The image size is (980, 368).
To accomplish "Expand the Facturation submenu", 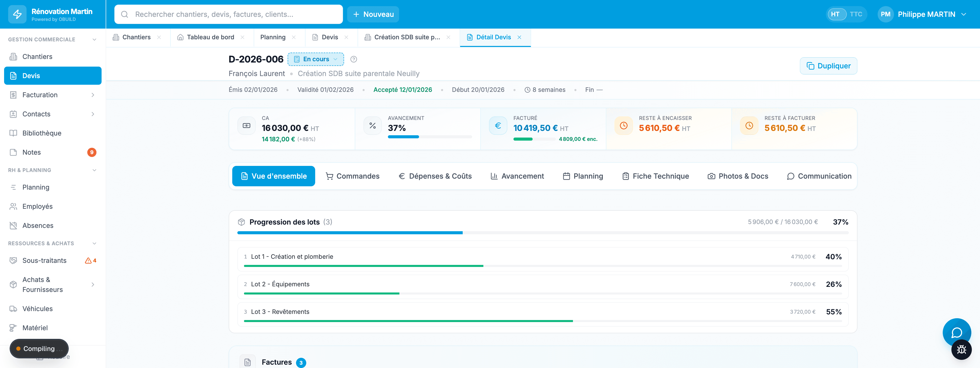I will [x=93, y=95].
